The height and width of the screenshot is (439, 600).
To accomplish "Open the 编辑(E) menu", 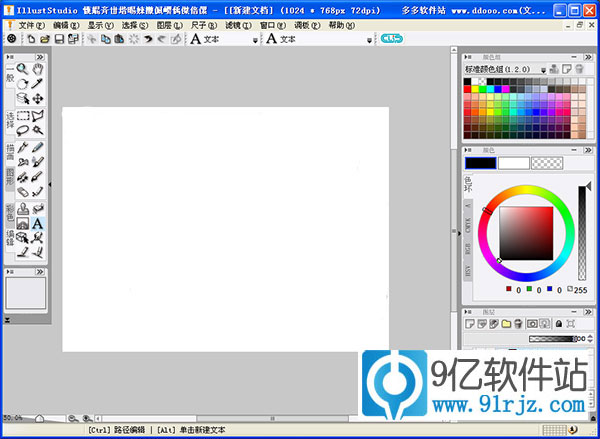I will pos(66,26).
